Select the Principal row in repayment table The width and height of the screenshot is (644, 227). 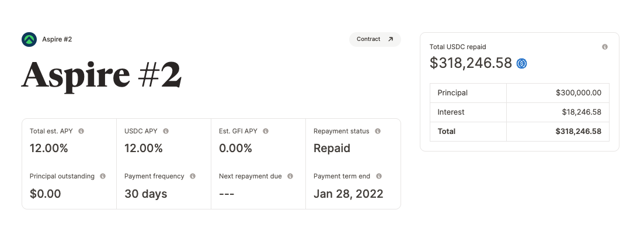pyautogui.click(x=520, y=93)
